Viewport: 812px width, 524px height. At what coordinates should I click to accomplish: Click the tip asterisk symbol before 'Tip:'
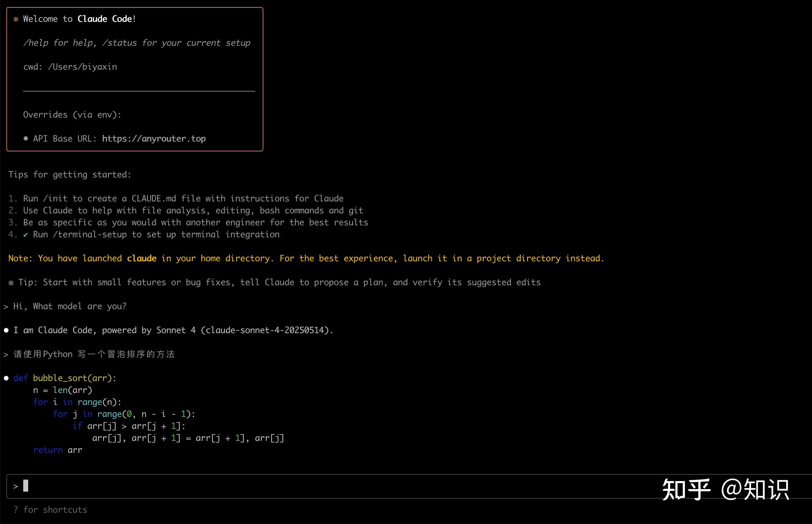pyautogui.click(x=11, y=283)
